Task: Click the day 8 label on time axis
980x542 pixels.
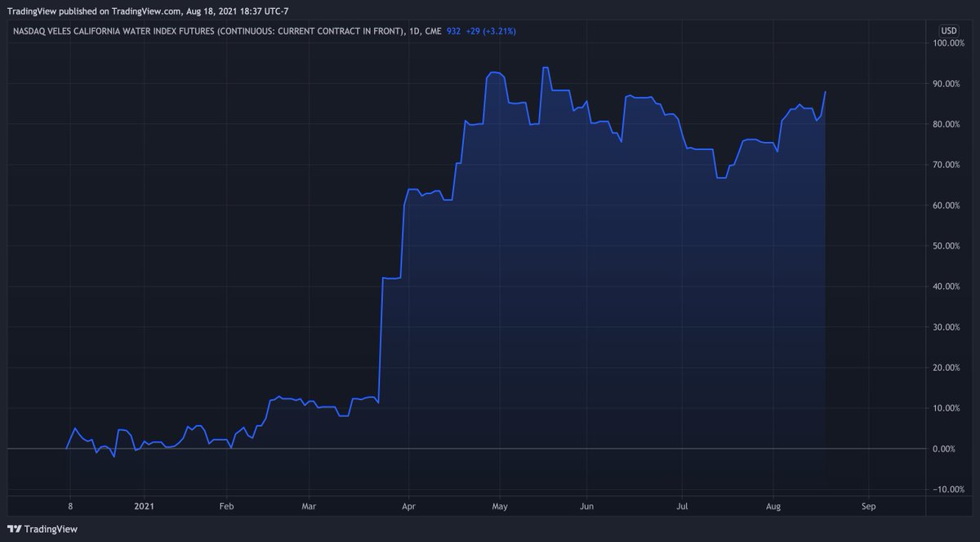Action: (x=70, y=506)
